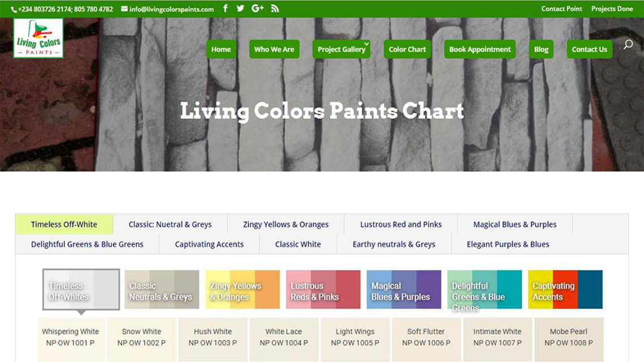Image resolution: width=644 pixels, height=362 pixels.
Task: Switch to Zingy Yellows & Oranges tab
Action: pos(286,224)
